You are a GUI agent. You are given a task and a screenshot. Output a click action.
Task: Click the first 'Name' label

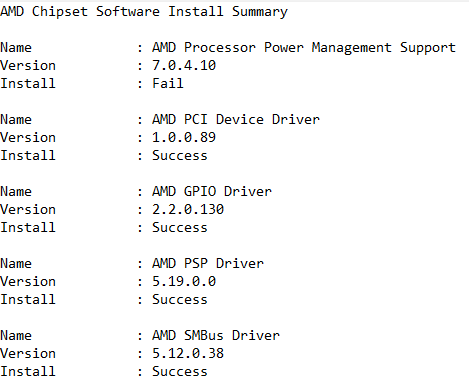pos(16,47)
